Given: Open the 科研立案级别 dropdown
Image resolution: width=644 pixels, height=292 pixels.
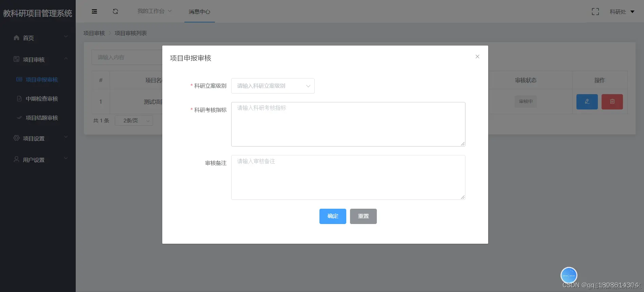Looking at the screenshot, I should click(x=273, y=86).
